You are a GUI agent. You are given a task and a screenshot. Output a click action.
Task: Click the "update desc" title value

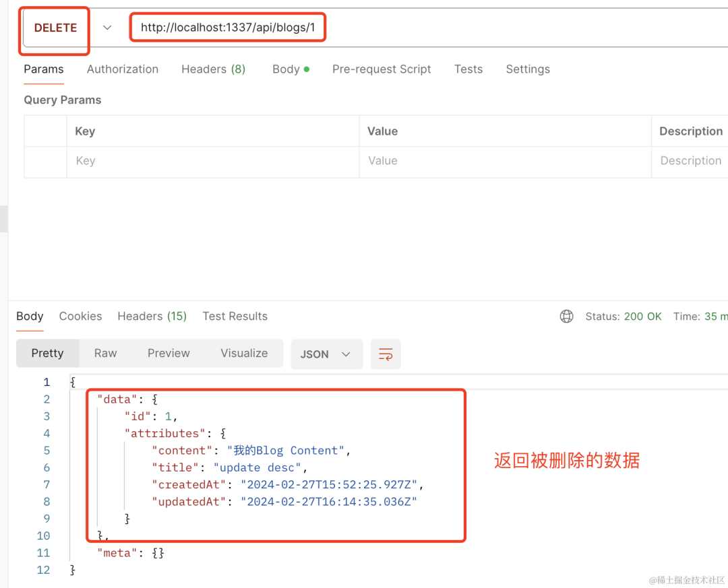257,467
